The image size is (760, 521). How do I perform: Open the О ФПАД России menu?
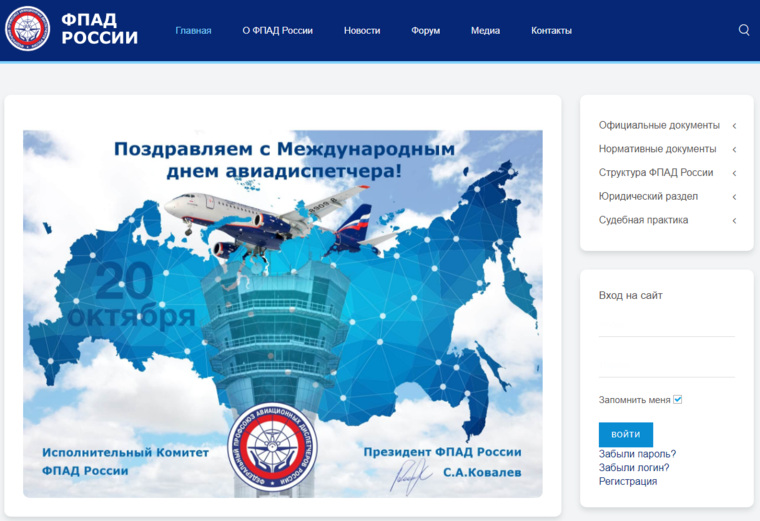(x=277, y=31)
